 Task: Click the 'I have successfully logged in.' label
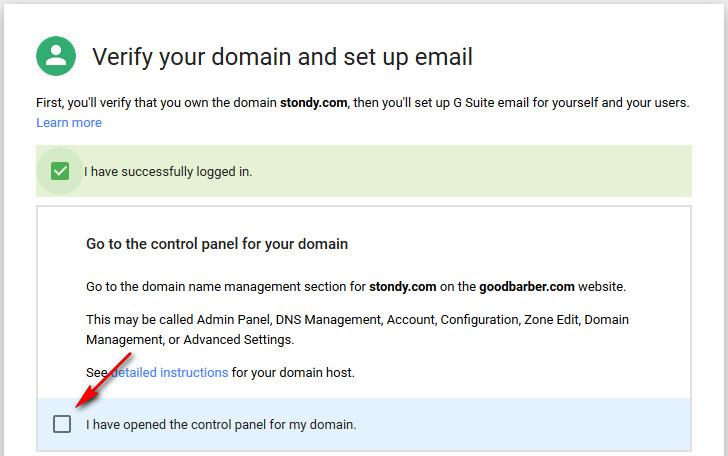coord(168,172)
